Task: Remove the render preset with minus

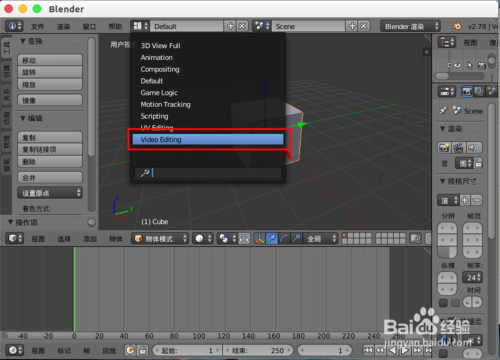Action: point(477,200)
